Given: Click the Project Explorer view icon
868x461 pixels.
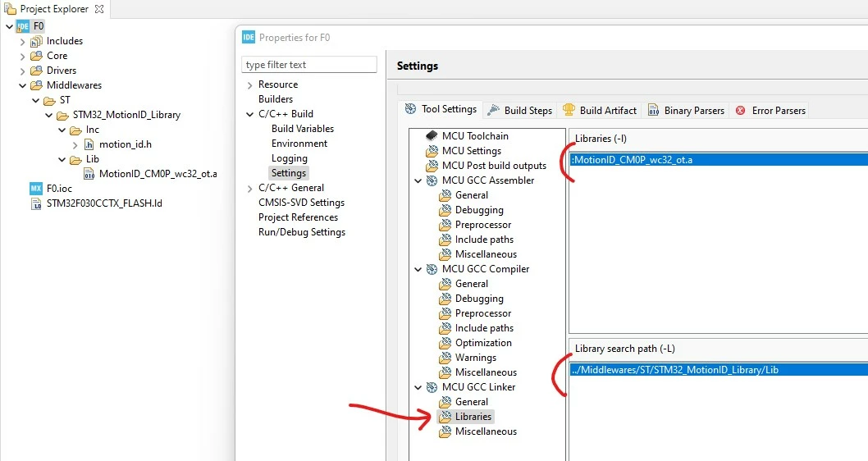Looking at the screenshot, I should coord(10,8).
